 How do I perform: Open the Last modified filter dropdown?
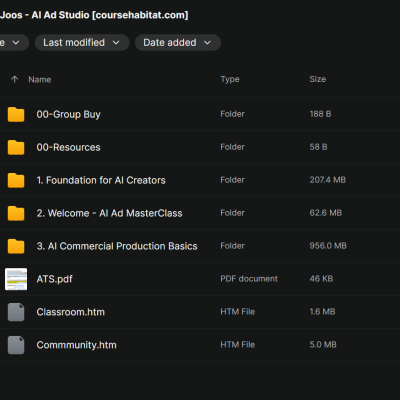coord(82,43)
